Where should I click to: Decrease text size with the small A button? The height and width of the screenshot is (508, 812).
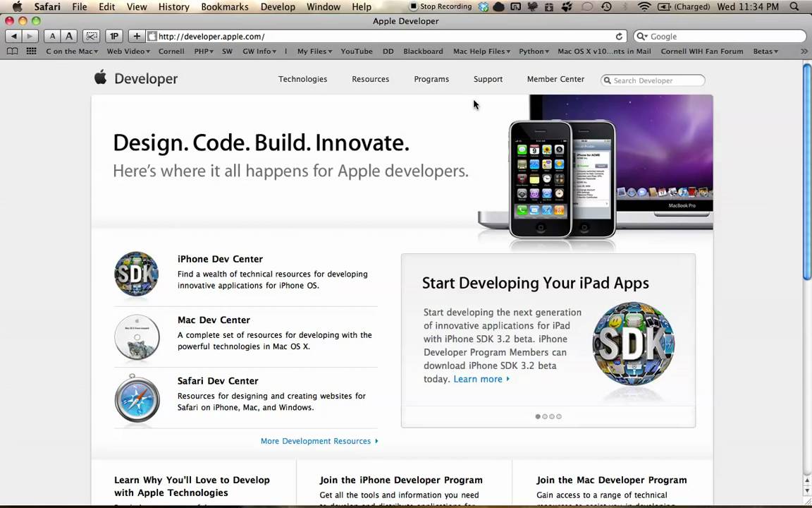tap(52, 36)
